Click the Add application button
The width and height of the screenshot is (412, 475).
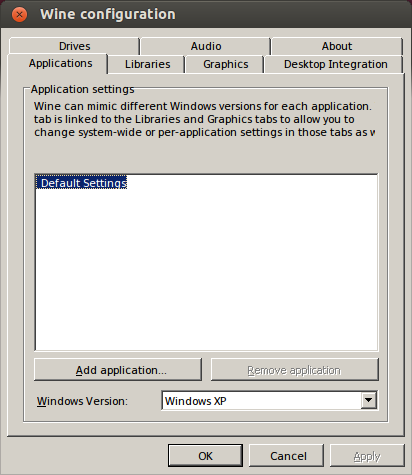coord(118,370)
